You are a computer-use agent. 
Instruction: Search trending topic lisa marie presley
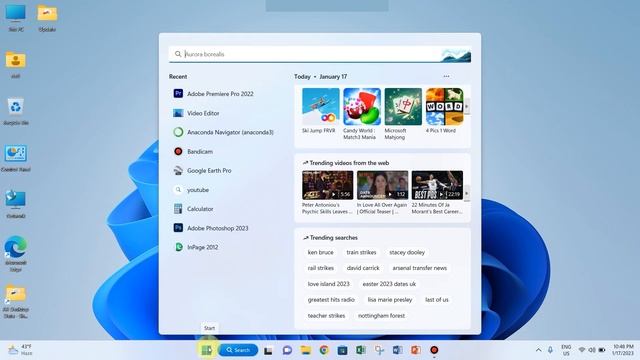390,300
